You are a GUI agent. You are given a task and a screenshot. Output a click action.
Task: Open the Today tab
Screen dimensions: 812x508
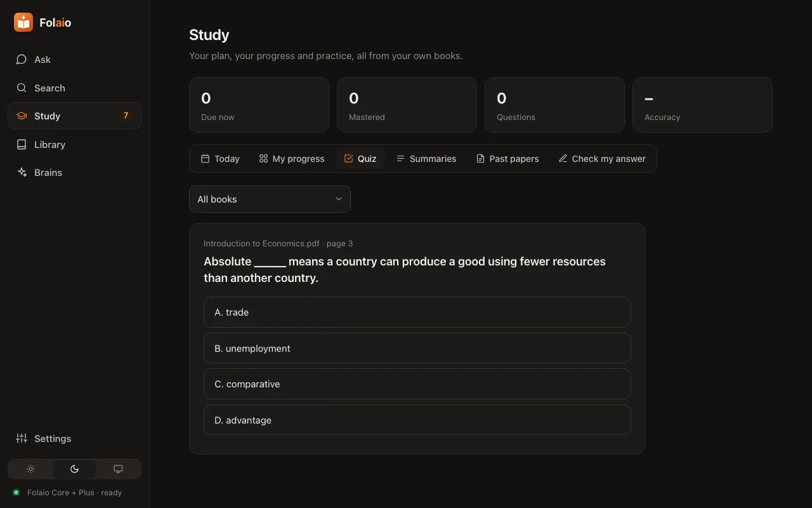[220, 158]
